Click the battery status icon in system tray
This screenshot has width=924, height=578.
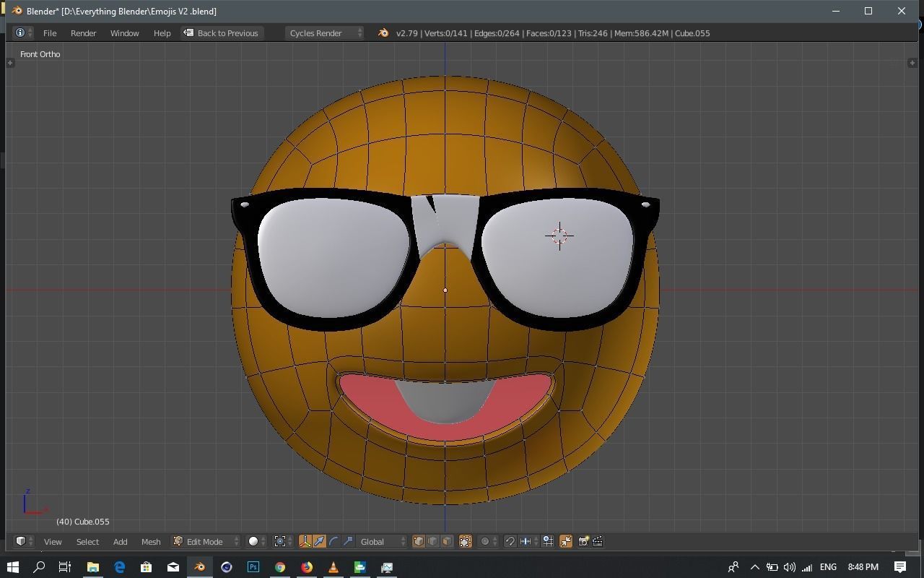pyautogui.click(x=772, y=567)
